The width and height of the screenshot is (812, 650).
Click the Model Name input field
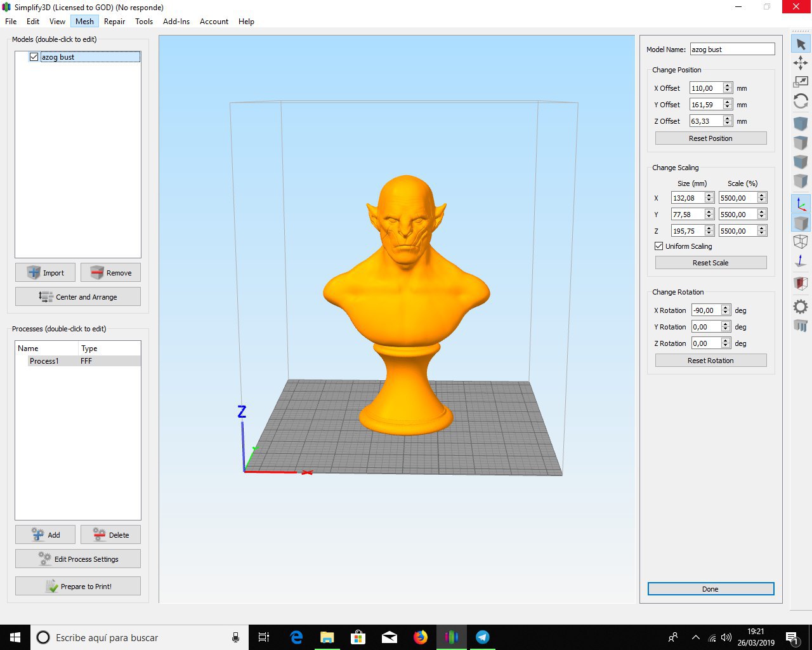pyautogui.click(x=732, y=49)
